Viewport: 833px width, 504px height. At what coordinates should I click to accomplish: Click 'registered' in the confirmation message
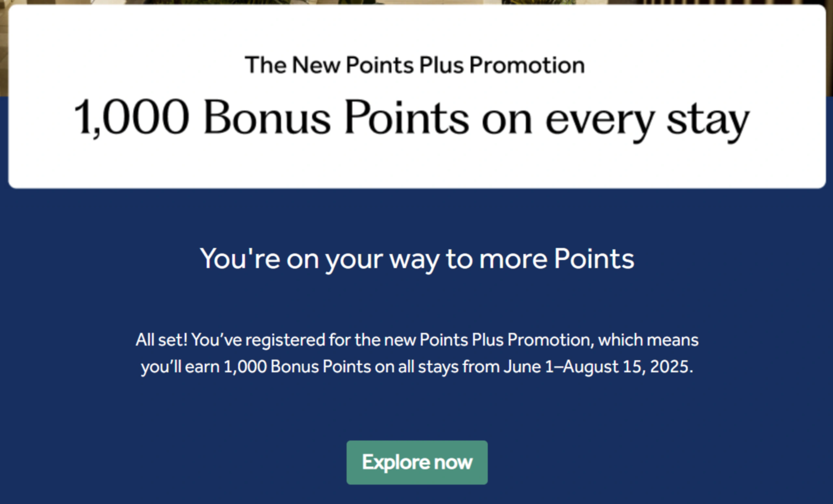click(285, 340)
